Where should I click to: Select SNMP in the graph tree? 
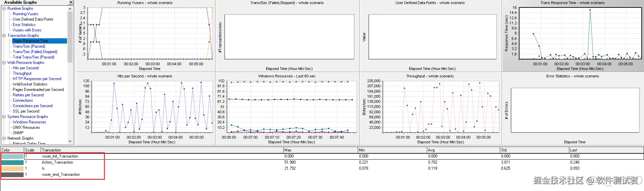[x=18, y=133]
